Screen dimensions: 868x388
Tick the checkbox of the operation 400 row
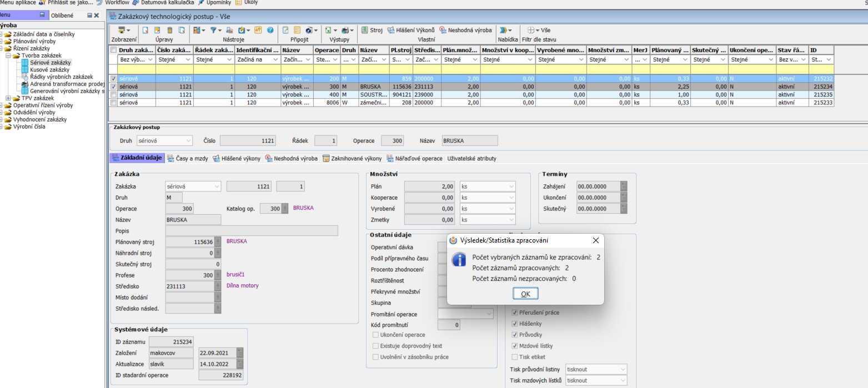click(114, 95)
